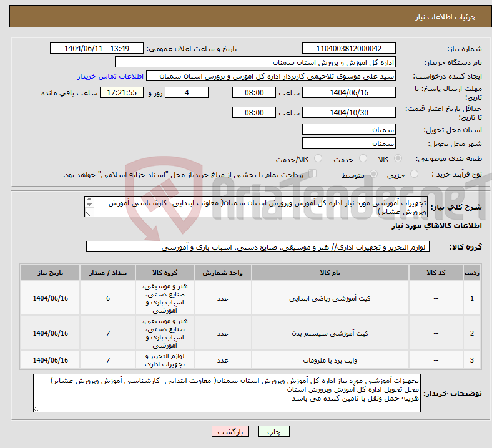Click the announcement date field 1404/06/11 - 13:49
The height and width of the screenshot is (448, 492).
tap(97, 48)
